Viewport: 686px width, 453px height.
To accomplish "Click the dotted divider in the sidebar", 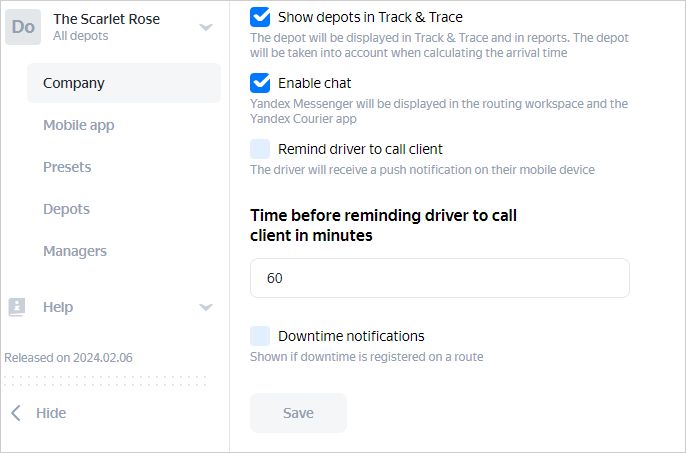I will coord(105,380).
